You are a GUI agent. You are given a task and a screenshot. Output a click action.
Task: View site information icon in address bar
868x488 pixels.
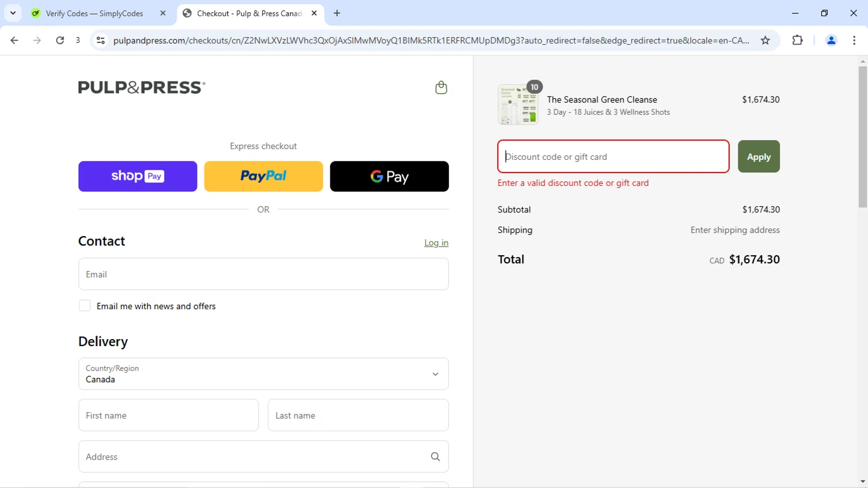[101, 40]
